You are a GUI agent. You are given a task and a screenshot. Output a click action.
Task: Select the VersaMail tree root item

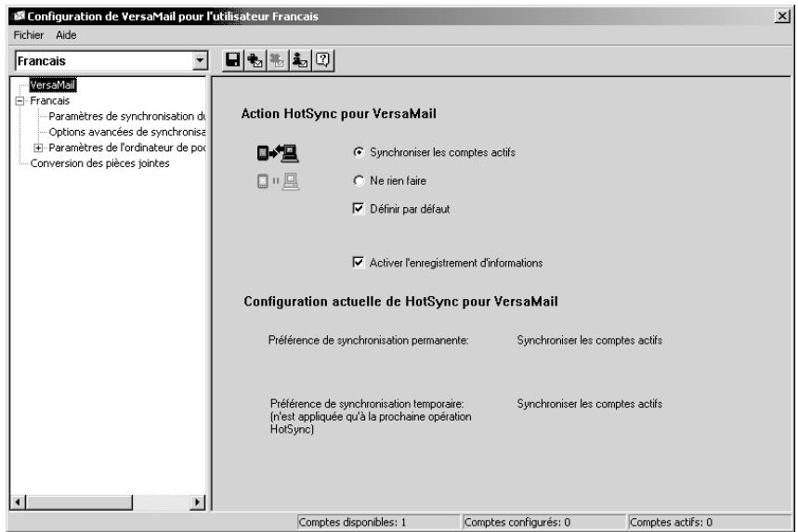point(52,84)
